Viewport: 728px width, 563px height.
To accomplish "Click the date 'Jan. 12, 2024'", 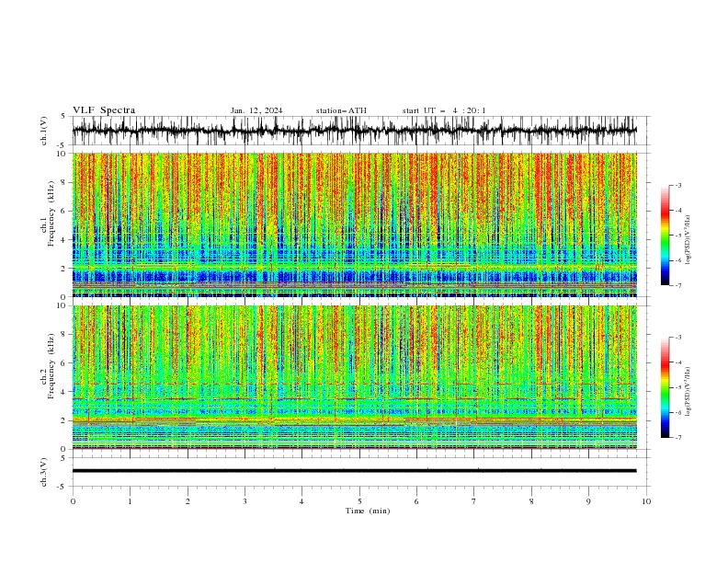I will pos(256,110).
